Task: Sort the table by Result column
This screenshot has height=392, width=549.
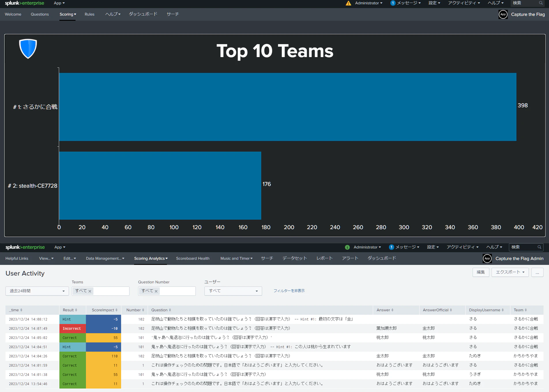Action: click(x=70, y=310)
